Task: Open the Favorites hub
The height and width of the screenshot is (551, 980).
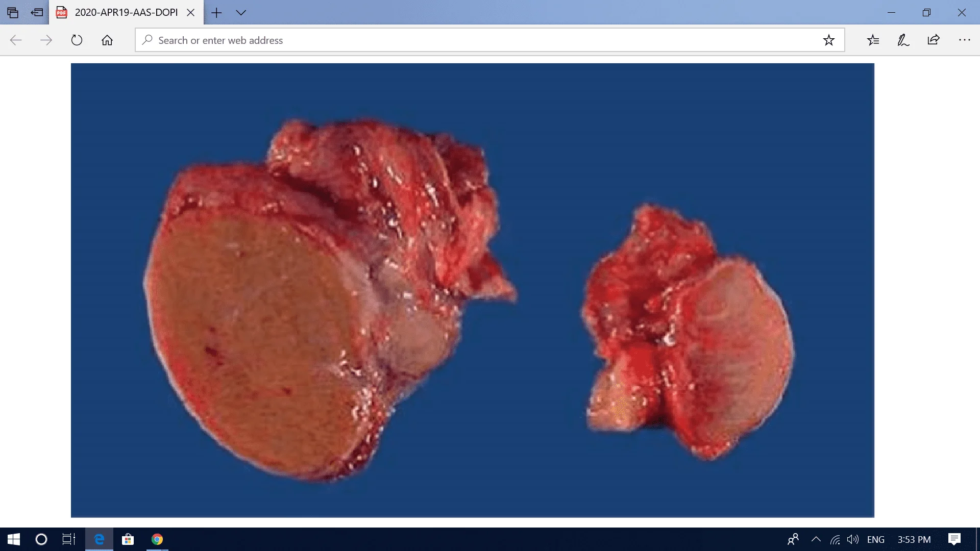Action: click(x=873, y=40)
